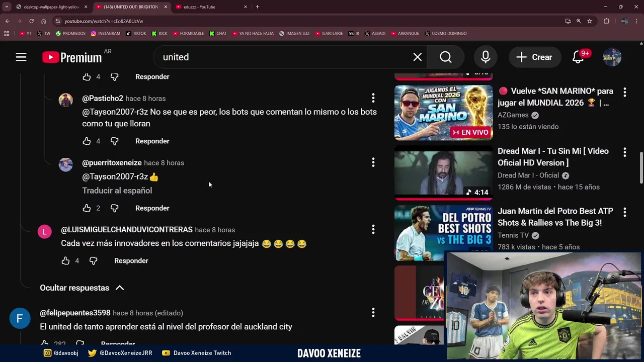Viewport: 644px width, 362px height.
Task: Open options for Del Potro video
Action: pyautogui.click(x=624, y=212)
